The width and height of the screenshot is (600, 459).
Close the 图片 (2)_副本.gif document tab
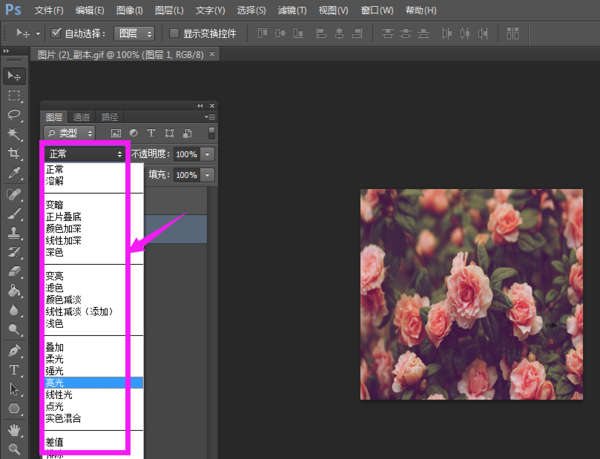click(x=212, y=55)
